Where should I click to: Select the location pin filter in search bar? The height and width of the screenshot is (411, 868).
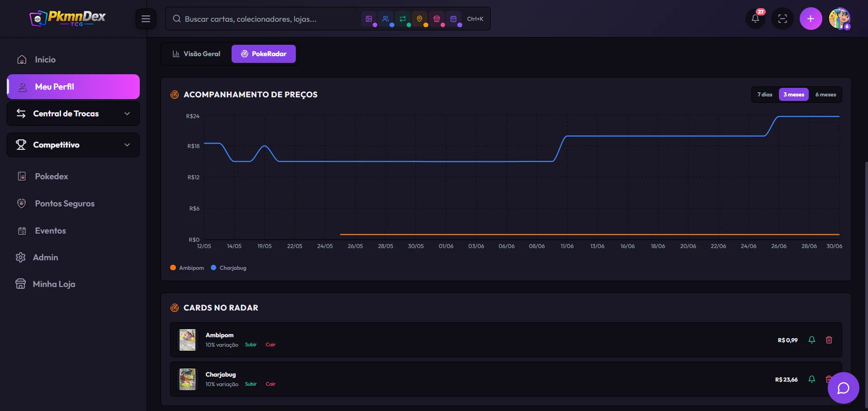pos(419,19)
